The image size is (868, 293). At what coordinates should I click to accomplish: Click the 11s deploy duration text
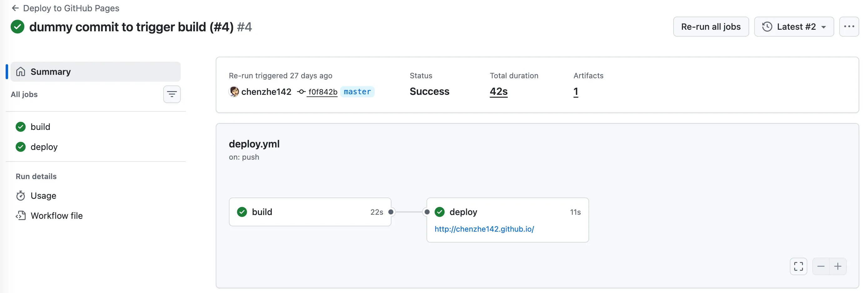click(x=575, y=212)
